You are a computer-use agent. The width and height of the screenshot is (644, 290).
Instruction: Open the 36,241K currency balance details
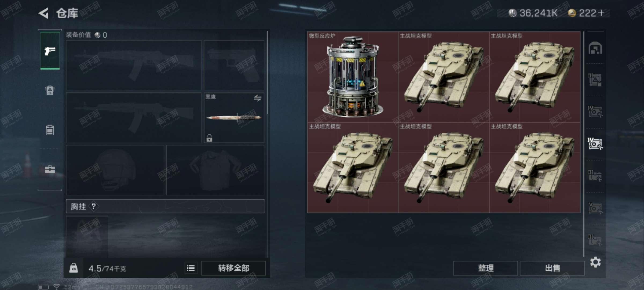click(x=533, y=13)
